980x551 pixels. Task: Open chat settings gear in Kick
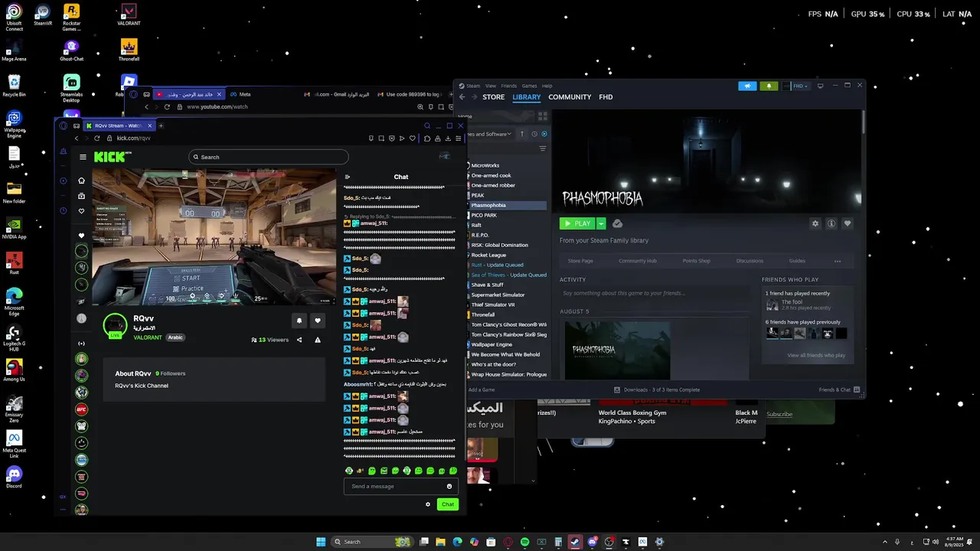(x=428, y=504)
